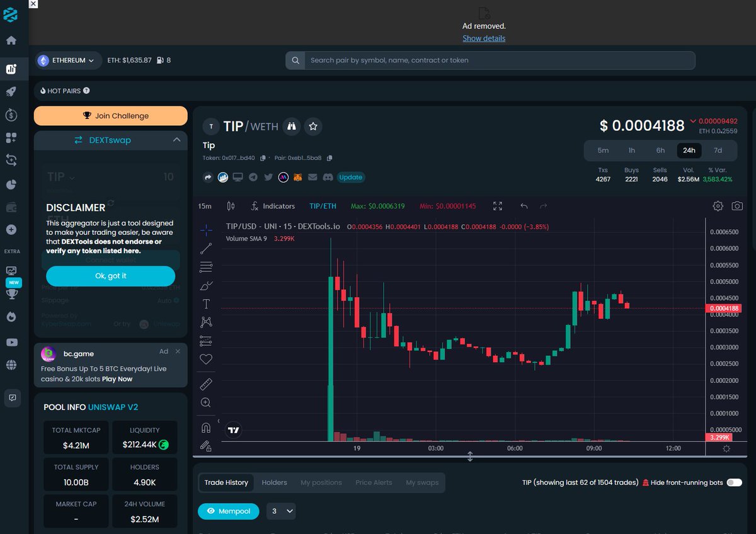Select the trend line drawing tool
This screenshot has width=756, height=534.
click(206, 249)
